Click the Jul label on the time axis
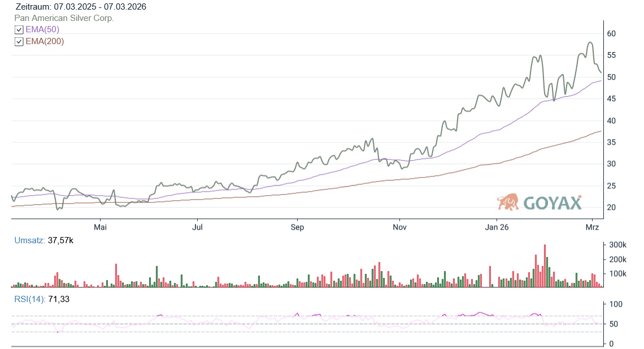The image size is (644, 349). coord(197,227)
